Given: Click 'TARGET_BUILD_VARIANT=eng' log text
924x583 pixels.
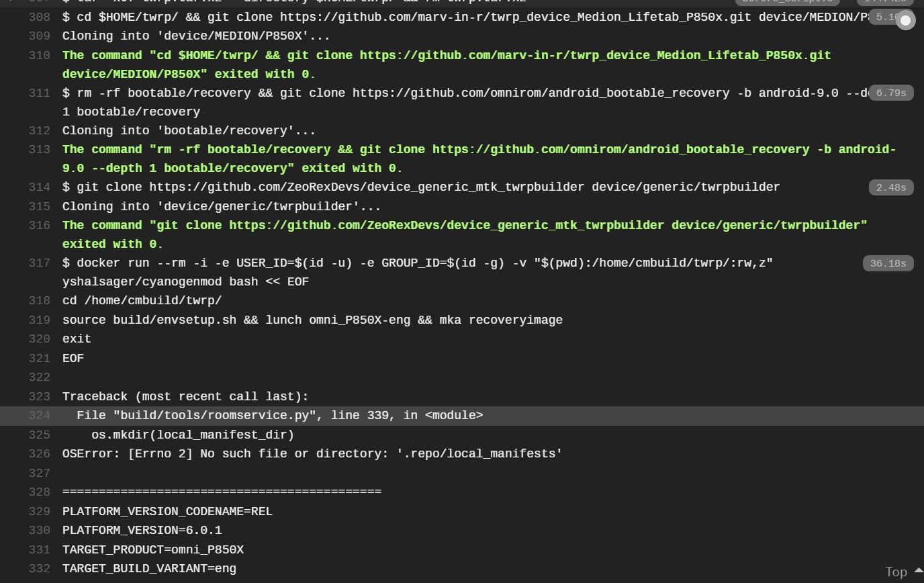Looking at the screenshot, I should [149, 569].
